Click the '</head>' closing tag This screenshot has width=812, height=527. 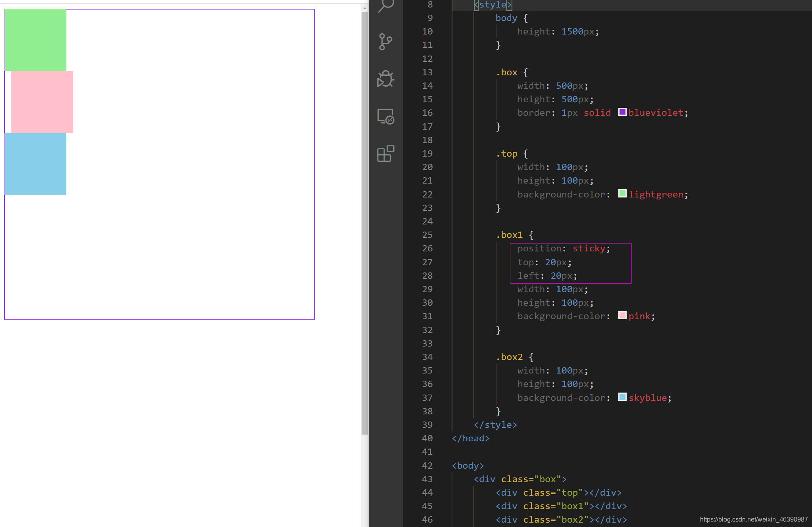point(471,438)
